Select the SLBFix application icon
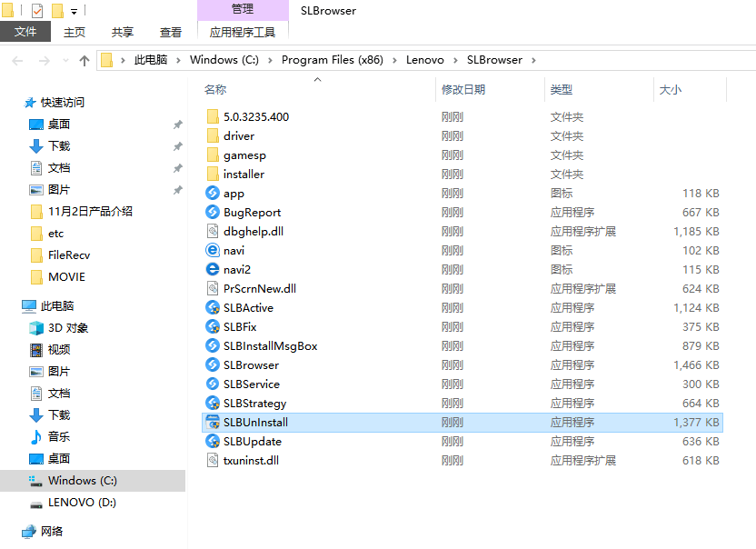 212,326
